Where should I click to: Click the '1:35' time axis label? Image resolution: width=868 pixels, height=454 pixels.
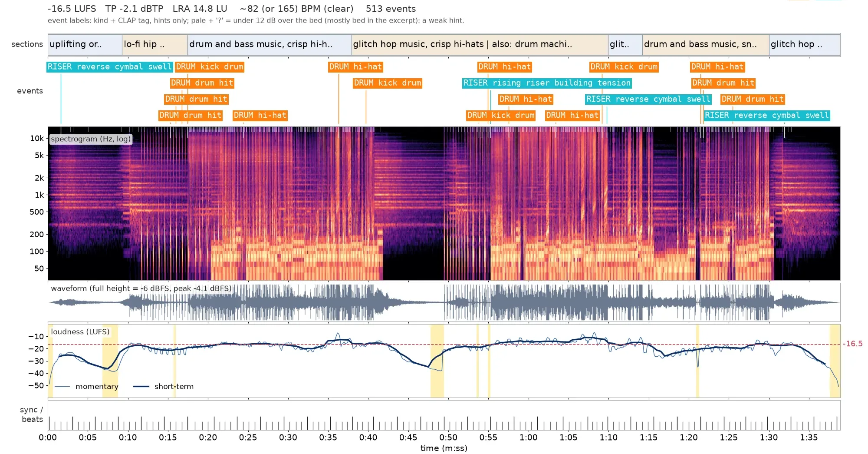809,437
